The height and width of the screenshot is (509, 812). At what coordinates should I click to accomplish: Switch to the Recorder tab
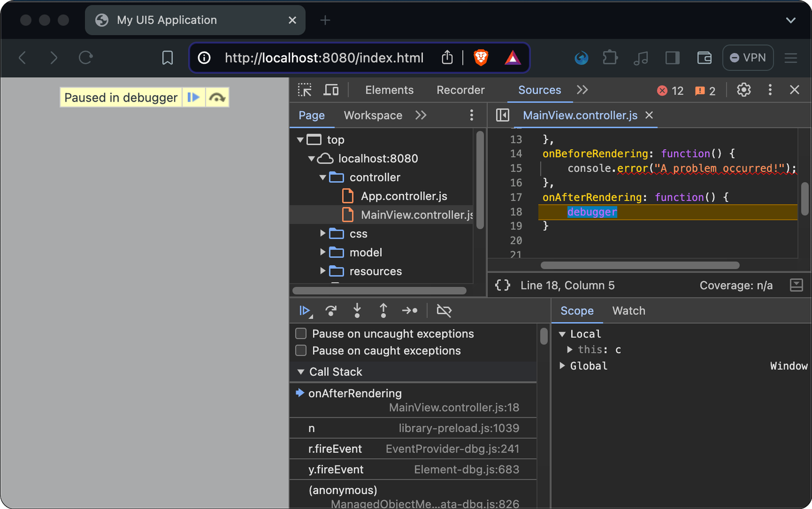pyautogui.click(x=460, y=90)
